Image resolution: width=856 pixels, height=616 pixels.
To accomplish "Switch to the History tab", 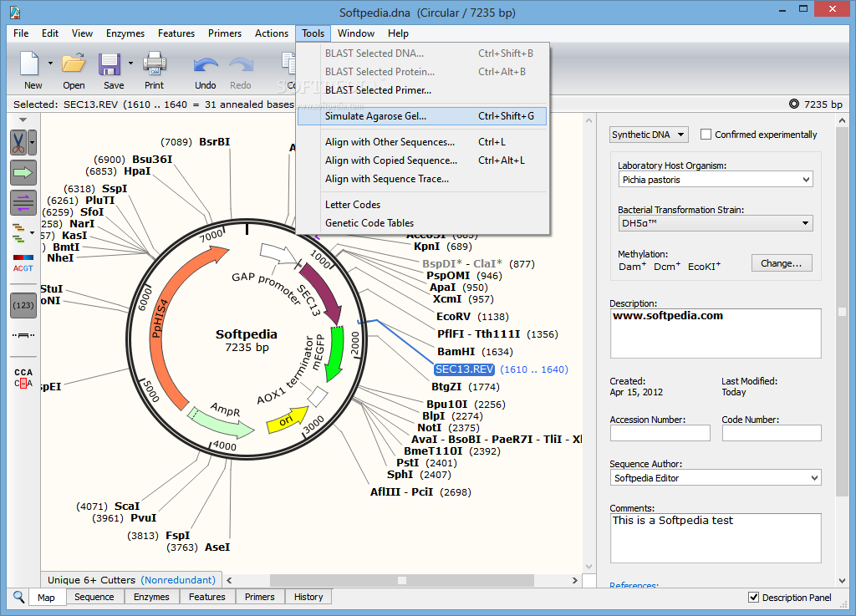I will click(308, 597).
